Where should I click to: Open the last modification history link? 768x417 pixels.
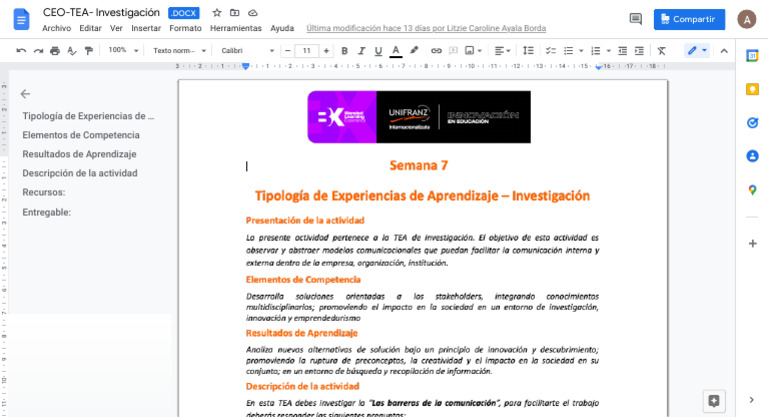426,28
